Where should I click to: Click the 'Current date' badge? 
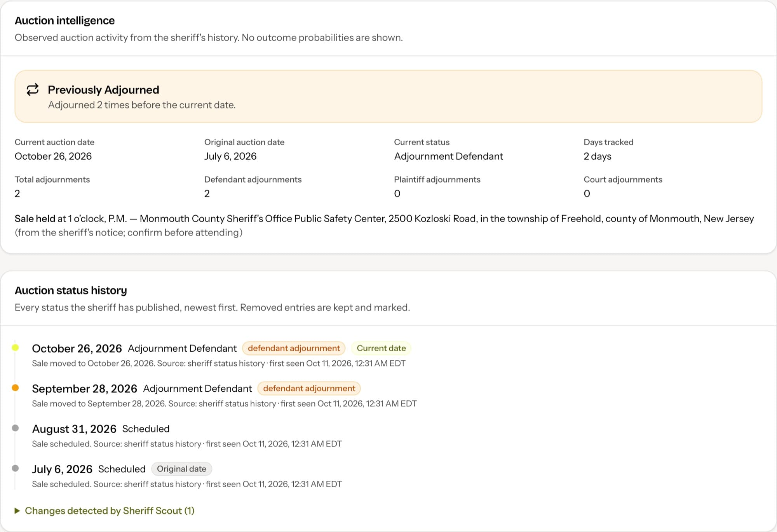(x=381, y=348)
